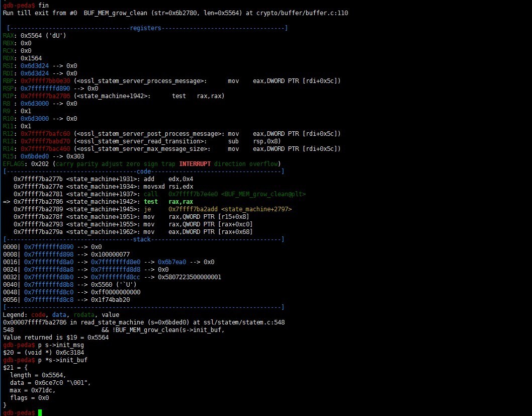Click the 'fin' command on the first line
The height and width of the screenshot is (416, 532).
[x=43, y=5]
